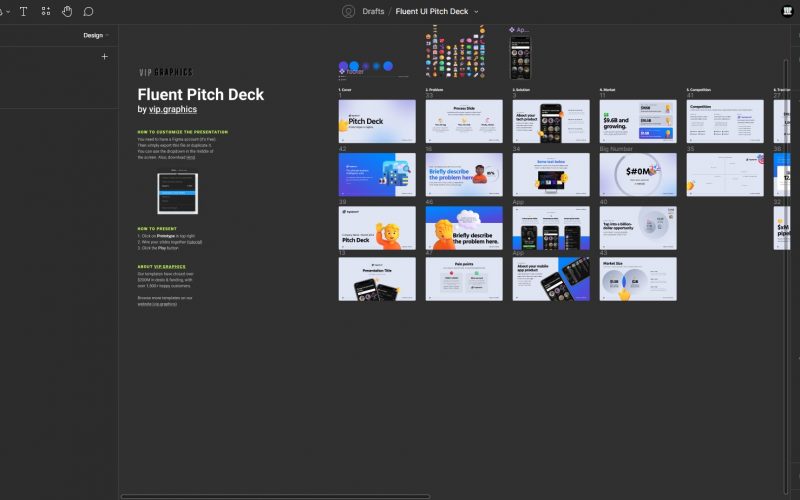
Task: Select the Pain points slide frame 47
Action: [x=464, y=279]
